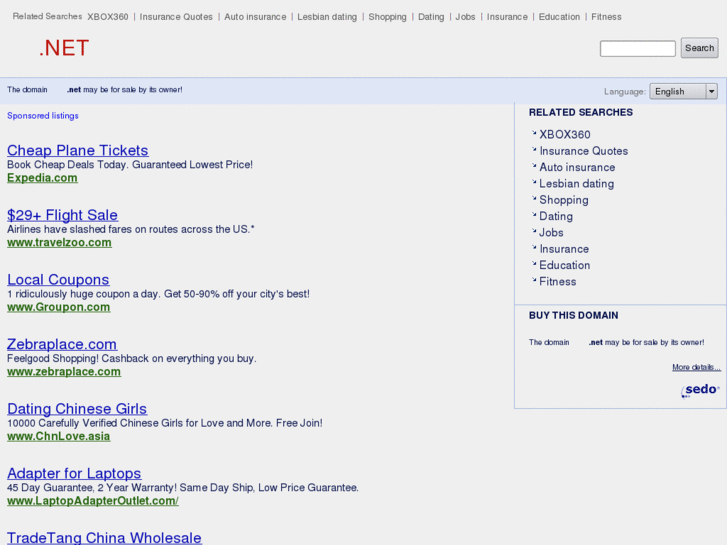Click the sedo logo
The image size is (727, 545).
[x=700, y=390]
